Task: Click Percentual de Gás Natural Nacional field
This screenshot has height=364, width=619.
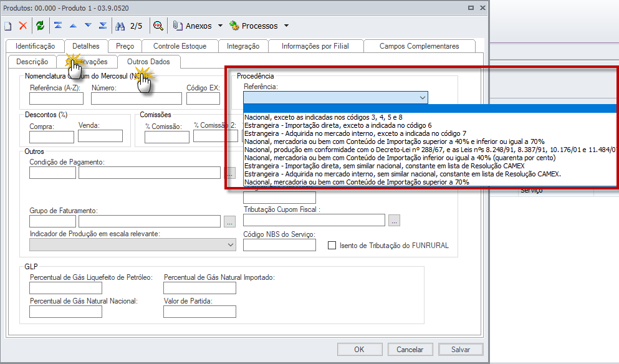Action: pos(65,312)
